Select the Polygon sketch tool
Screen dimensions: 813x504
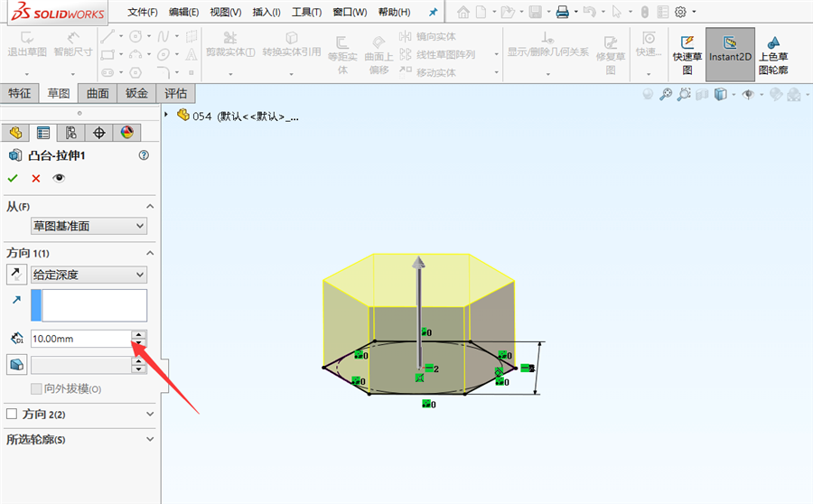[135, 72]
